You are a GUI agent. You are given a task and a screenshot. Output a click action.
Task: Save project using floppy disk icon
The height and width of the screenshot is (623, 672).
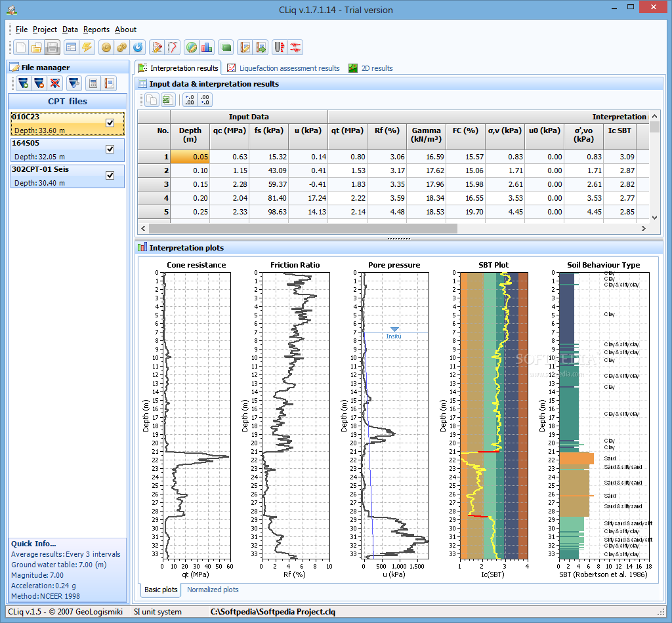pos(52,47)
